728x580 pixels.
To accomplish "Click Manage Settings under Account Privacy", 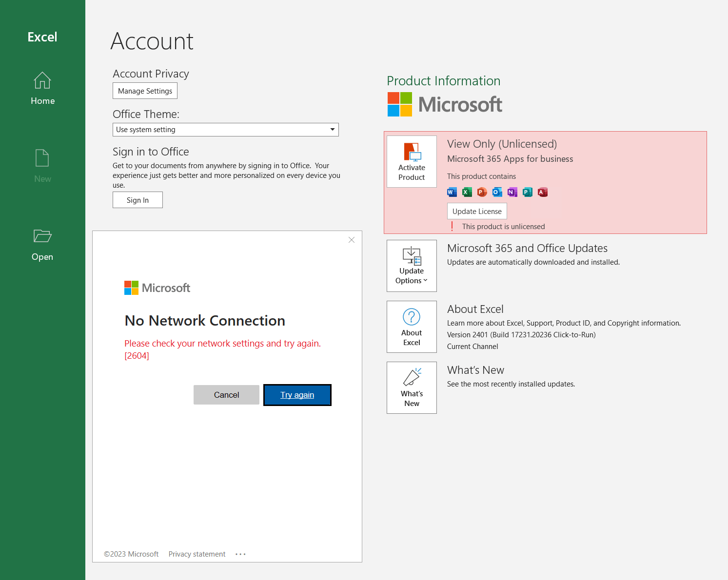I will 145,91.
